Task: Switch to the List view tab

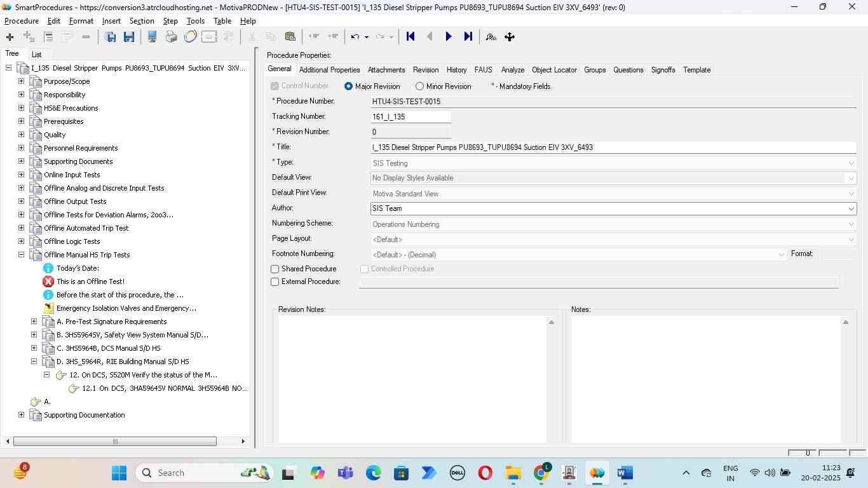Action: click(x=37, y=55)
